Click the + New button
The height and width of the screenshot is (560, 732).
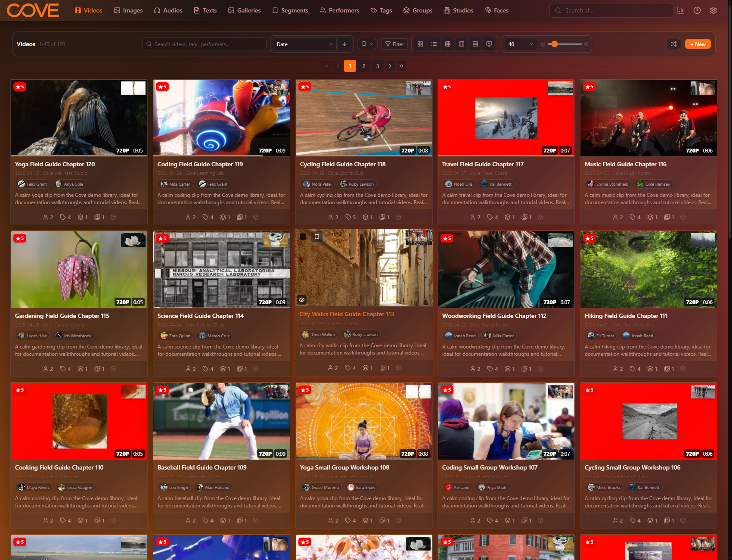tap(698, 44)
